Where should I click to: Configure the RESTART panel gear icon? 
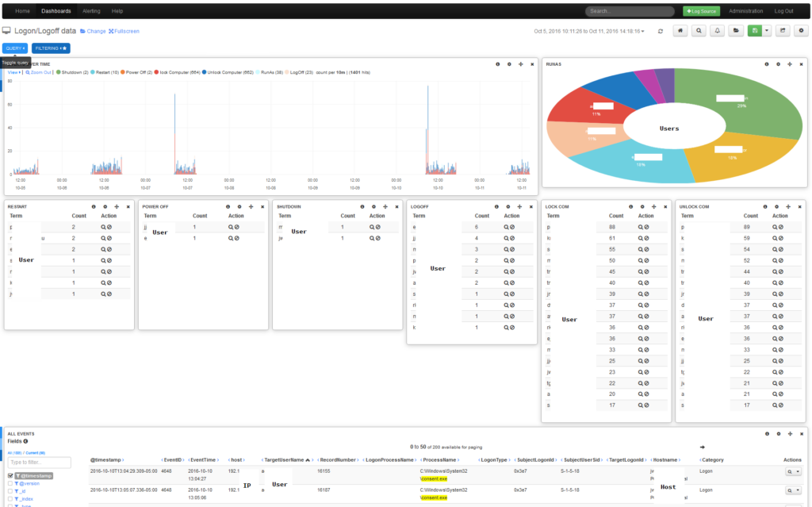[x=105, y=207]
